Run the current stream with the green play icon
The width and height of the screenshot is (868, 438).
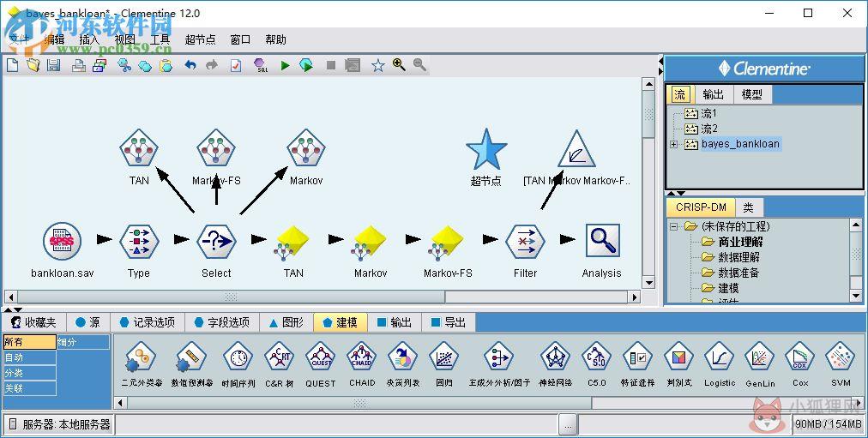click(x=285, y=65)
